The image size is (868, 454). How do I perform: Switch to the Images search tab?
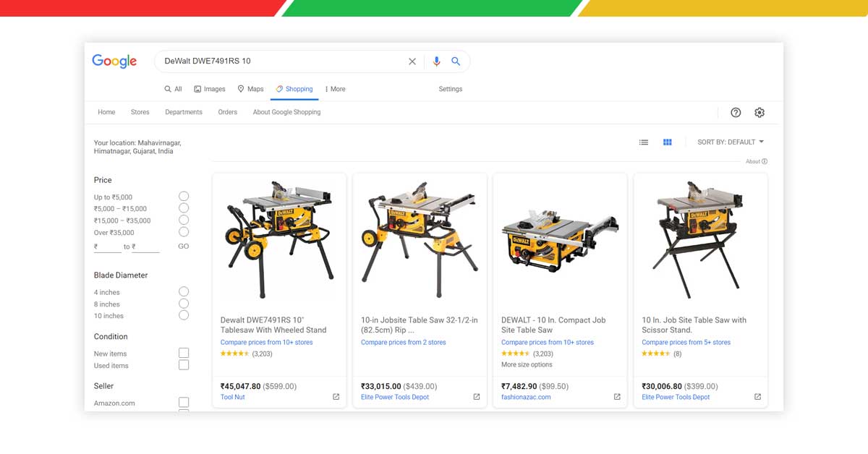(210, 89)
